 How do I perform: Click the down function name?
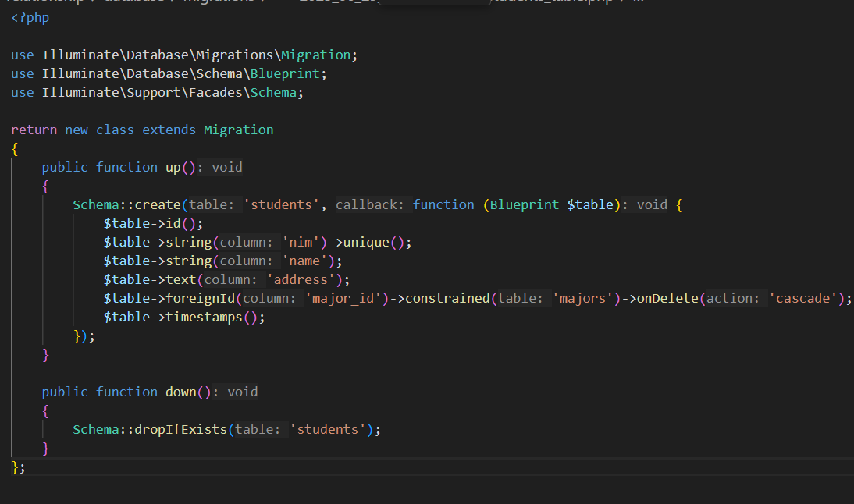pyautogui.click(x=180, y=392)
